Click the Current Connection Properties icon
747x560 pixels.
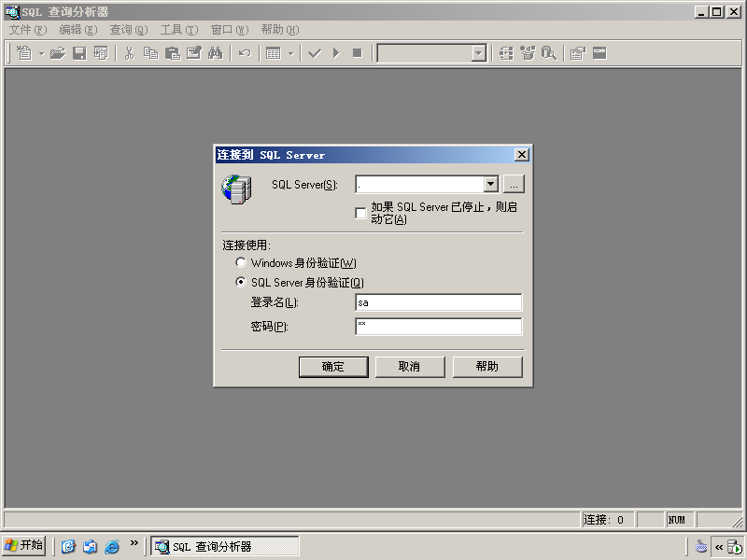click(577, 53)
